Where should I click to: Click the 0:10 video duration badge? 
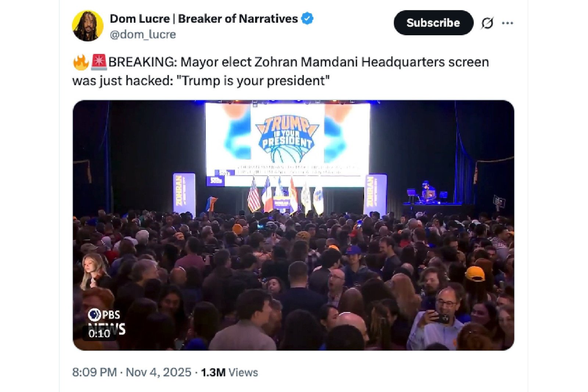[x=99, y=334]
